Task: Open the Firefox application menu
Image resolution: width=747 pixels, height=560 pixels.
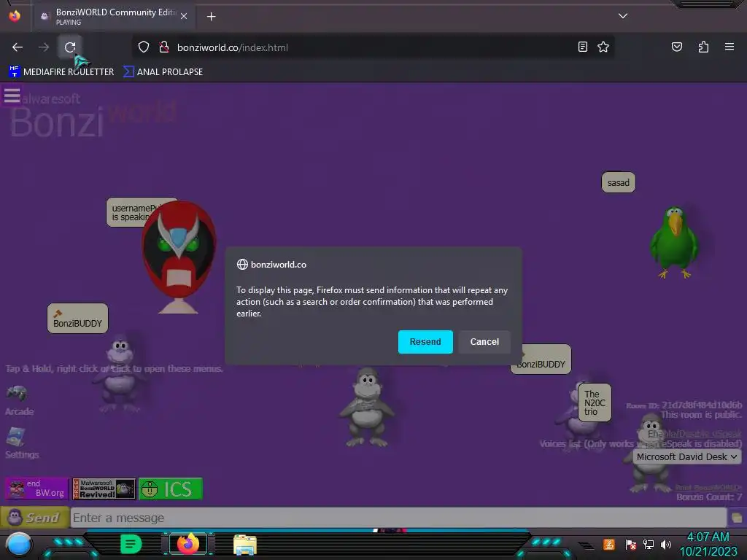Action: (729, 47)
